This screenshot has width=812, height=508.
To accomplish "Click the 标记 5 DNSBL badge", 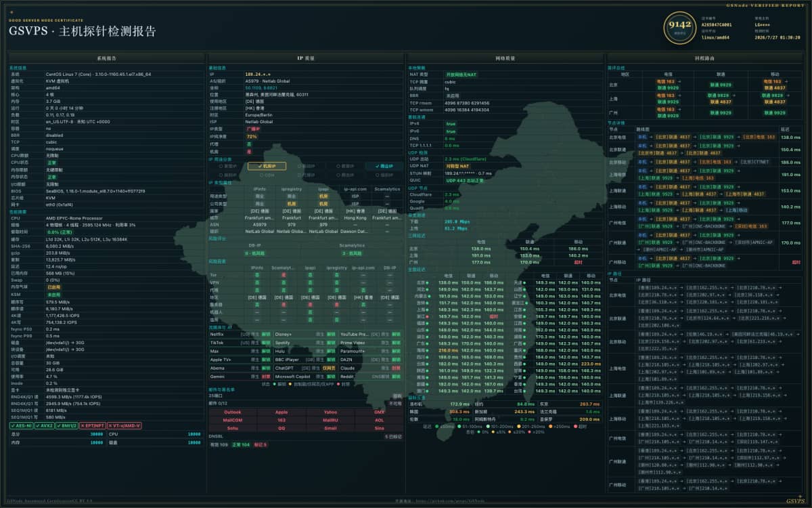I will pos(261,445).
